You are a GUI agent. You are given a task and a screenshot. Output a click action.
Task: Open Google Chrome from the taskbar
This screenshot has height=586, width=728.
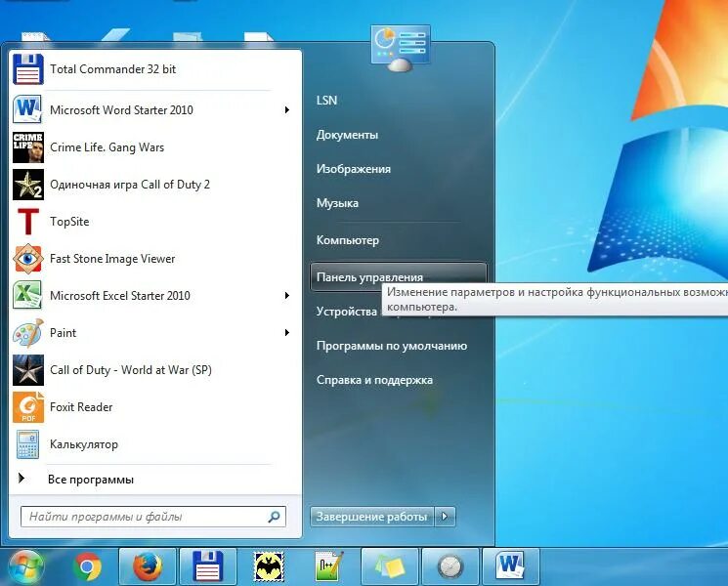coord(88,567)
